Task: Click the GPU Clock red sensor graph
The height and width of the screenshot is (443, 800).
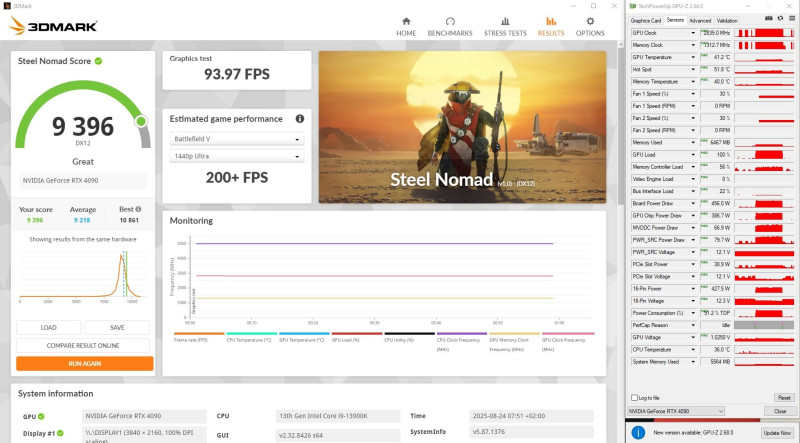Action: [x=764, y=33]
